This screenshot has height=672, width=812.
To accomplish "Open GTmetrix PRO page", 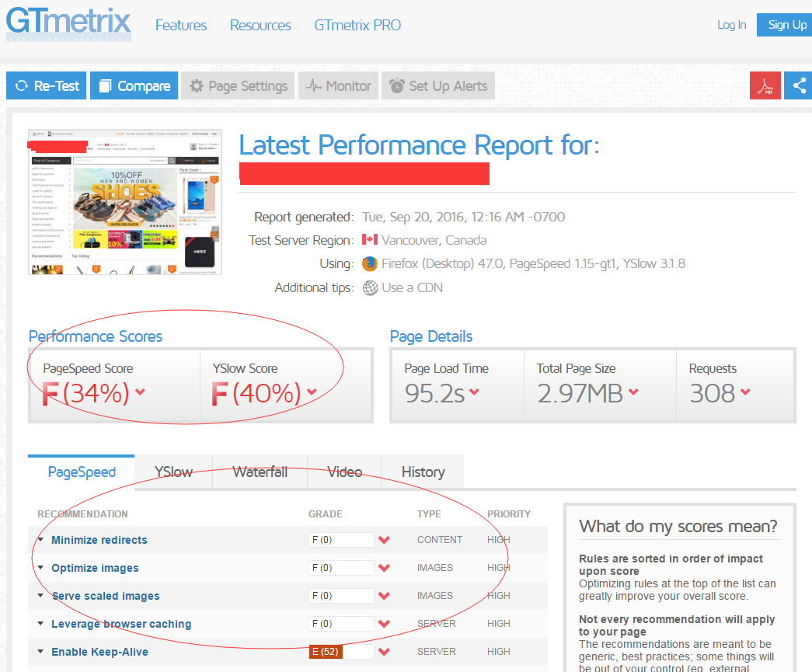I will coord(357,25).
